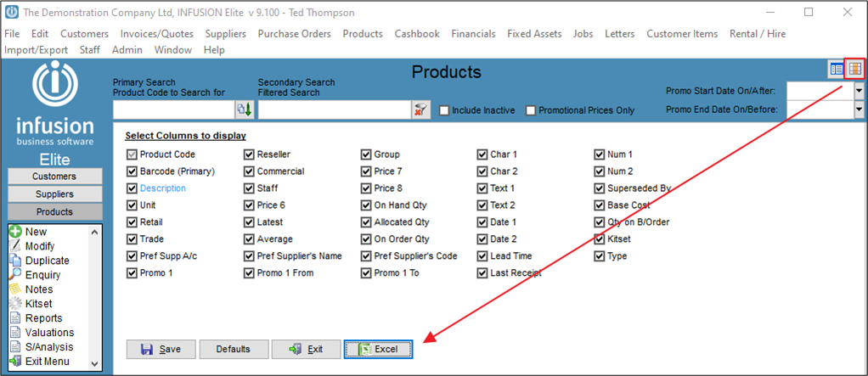Click the Enquiry magnifier icon
868x376 pixels.
tap(15, 275)
